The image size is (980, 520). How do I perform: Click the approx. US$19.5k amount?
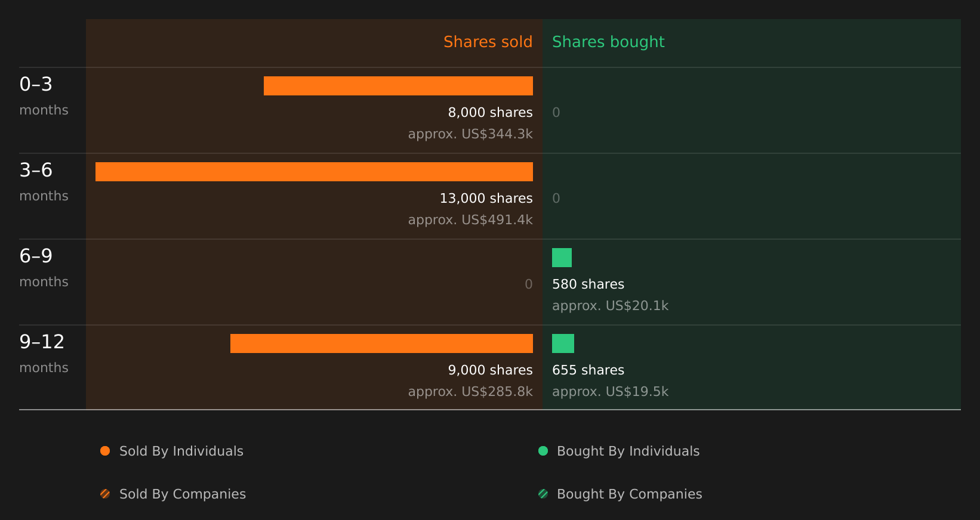[610, 392]
